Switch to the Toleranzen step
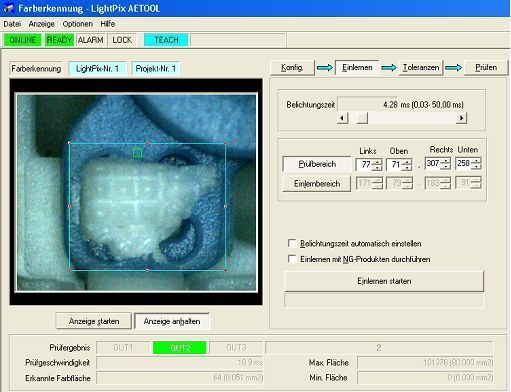511x392 pixels. (421, 68)
